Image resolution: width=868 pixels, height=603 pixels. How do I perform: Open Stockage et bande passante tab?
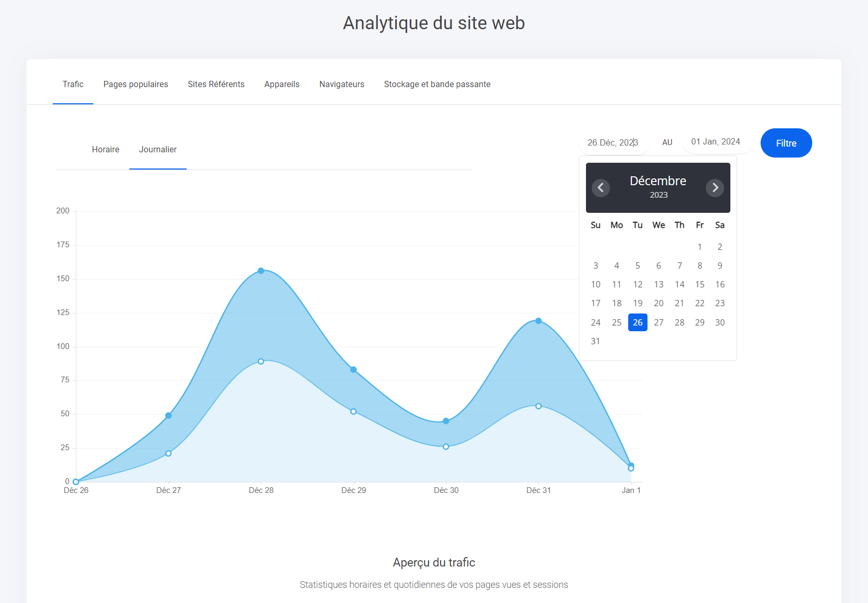click(x=437, y=85)
